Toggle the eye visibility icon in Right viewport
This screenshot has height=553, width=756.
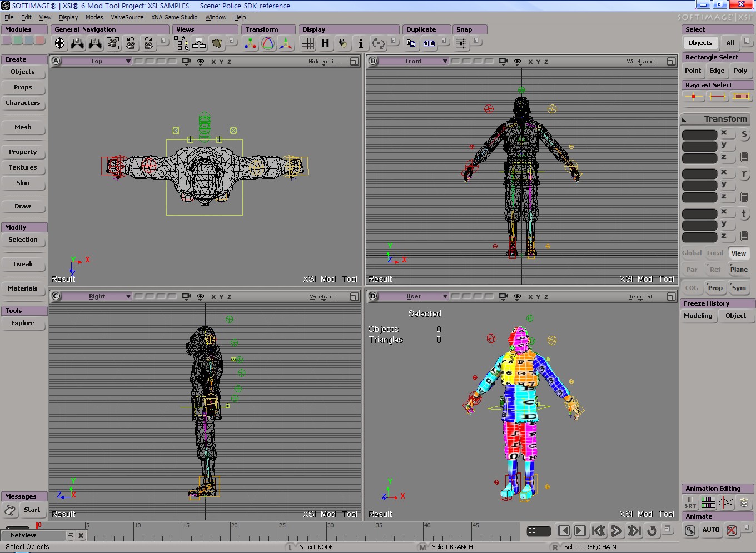(201, 297)
